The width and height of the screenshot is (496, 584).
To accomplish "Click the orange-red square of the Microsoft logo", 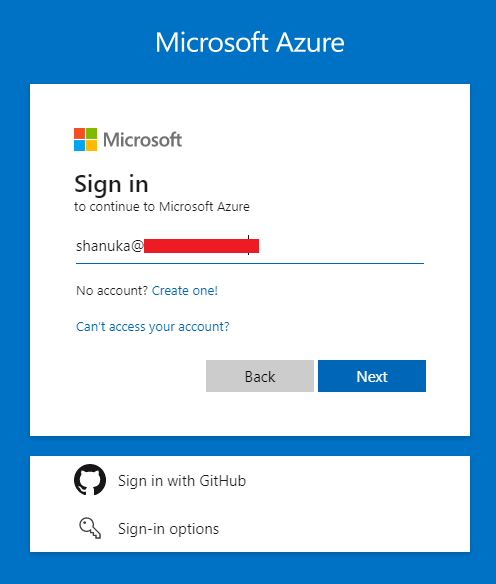I will (x=80, y=134).
